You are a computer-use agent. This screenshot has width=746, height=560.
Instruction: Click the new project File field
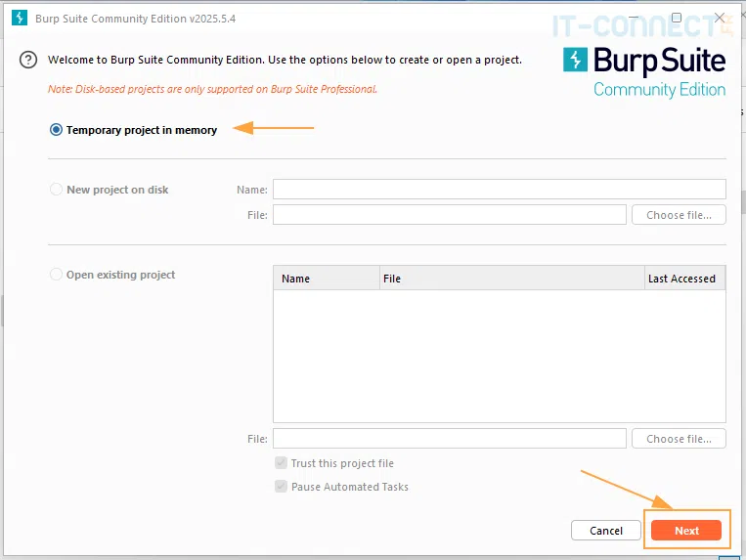pyautogui.click(x=449, y=214)
